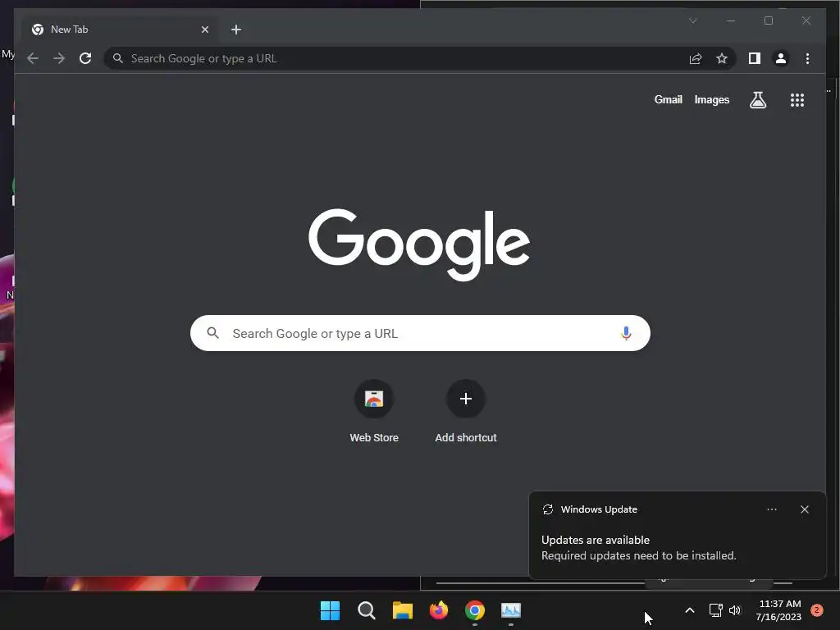
Task: Open the Windows Start menu
Action: (x=330, y=610)
